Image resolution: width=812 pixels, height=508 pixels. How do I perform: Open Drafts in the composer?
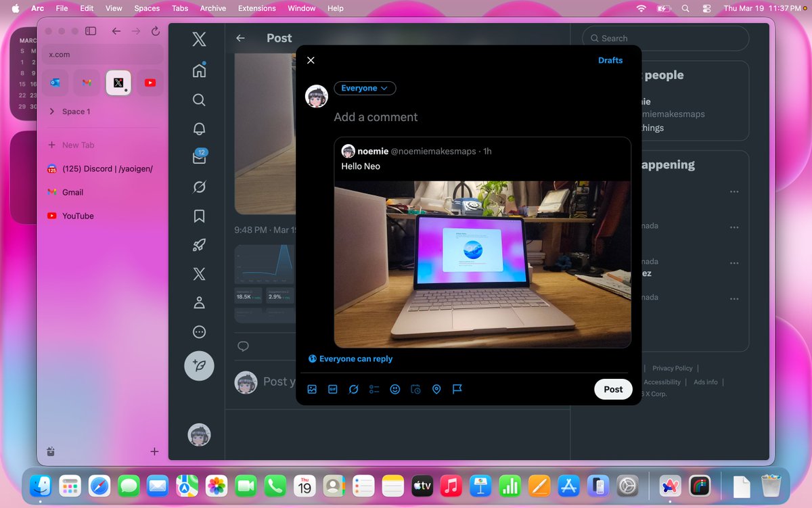click(x=610, y=60)
